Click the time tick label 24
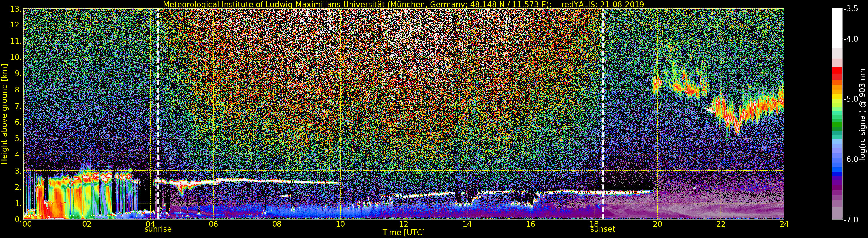This screenshot has height=238, width=868. [x=784, y=224]
